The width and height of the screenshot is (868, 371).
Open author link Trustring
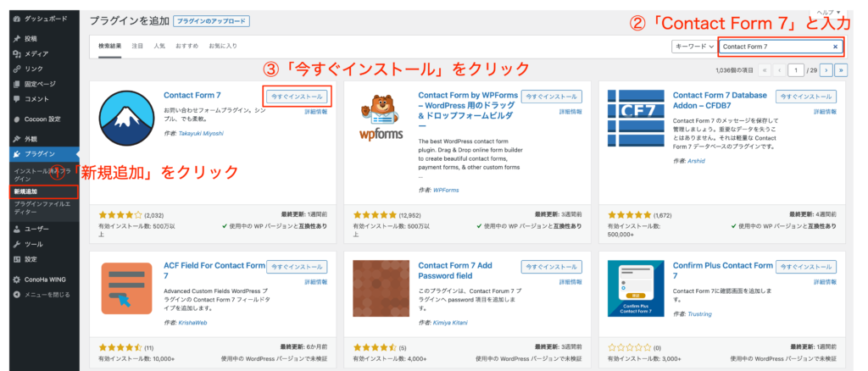tap(699, 314)
